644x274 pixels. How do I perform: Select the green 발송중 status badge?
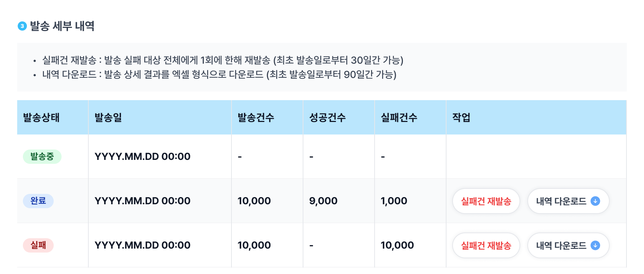(x=42, y=157)
